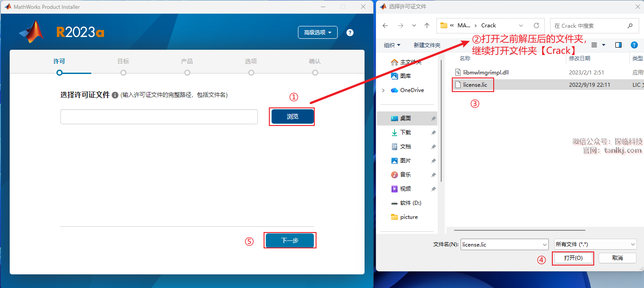Click the info icon next to 选择许可证文件

pos(115,95)
